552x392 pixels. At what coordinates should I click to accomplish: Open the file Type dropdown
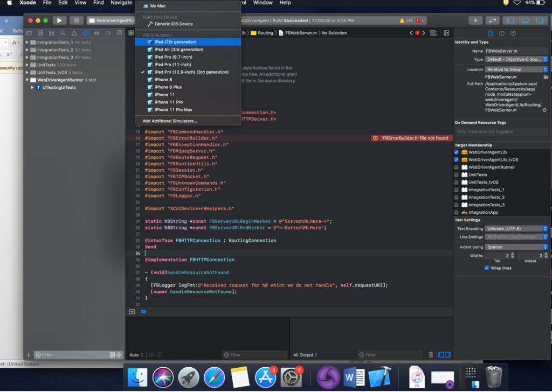(x=516, y=59)
